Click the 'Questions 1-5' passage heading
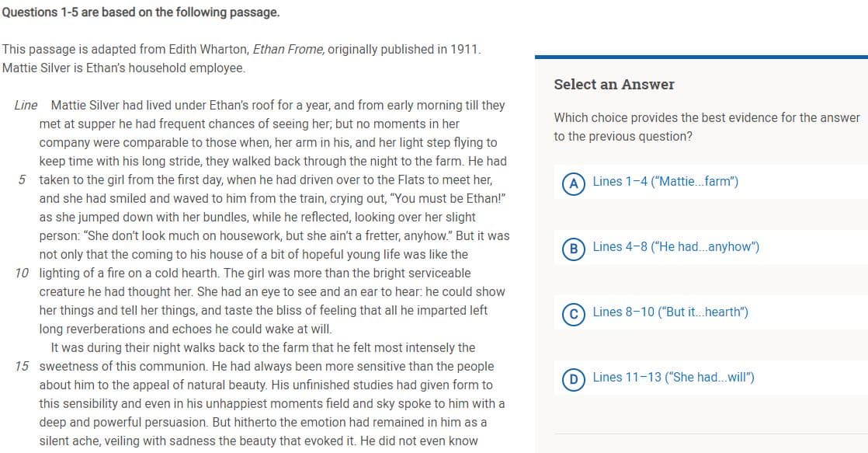The image size is (868, 453). coord(141,12)
